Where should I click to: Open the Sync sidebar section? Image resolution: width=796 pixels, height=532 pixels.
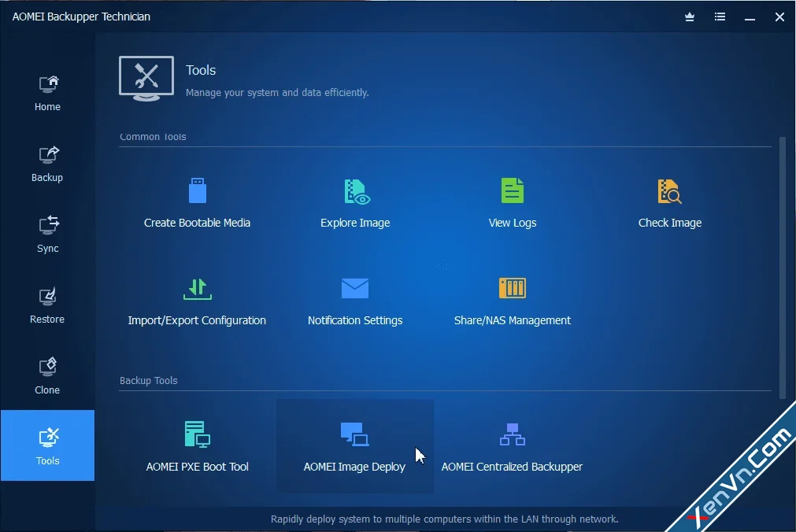click(47, 235)
